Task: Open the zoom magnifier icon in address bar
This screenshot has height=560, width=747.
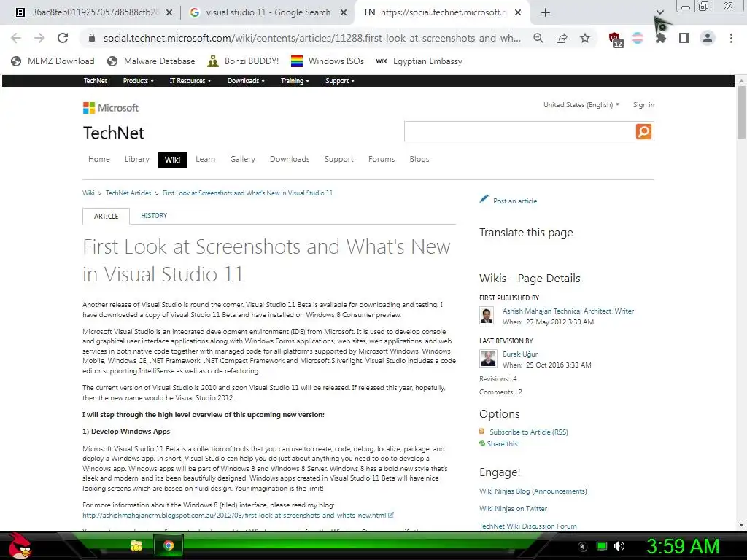Action: click(x=538, y=38)
